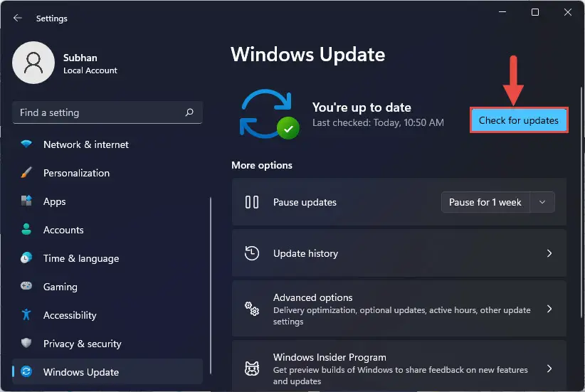Click the Check for updates button

(x=519, y=120)
